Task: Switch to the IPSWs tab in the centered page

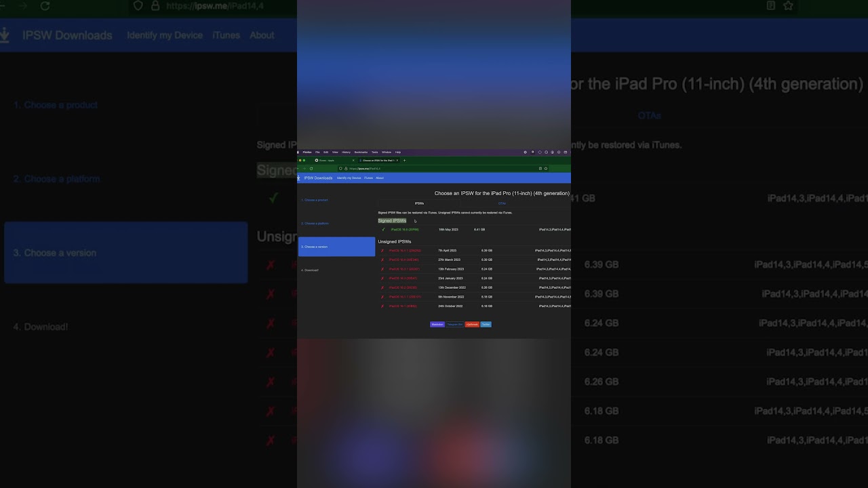Action: click(x=419, y=203)
